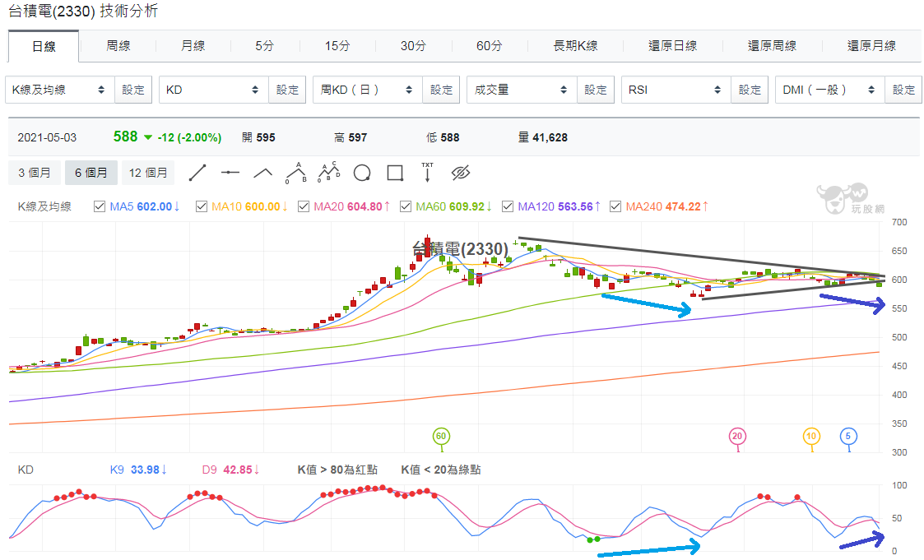
Task: Select the rectangle drawing tool
Action: (395, 174)
